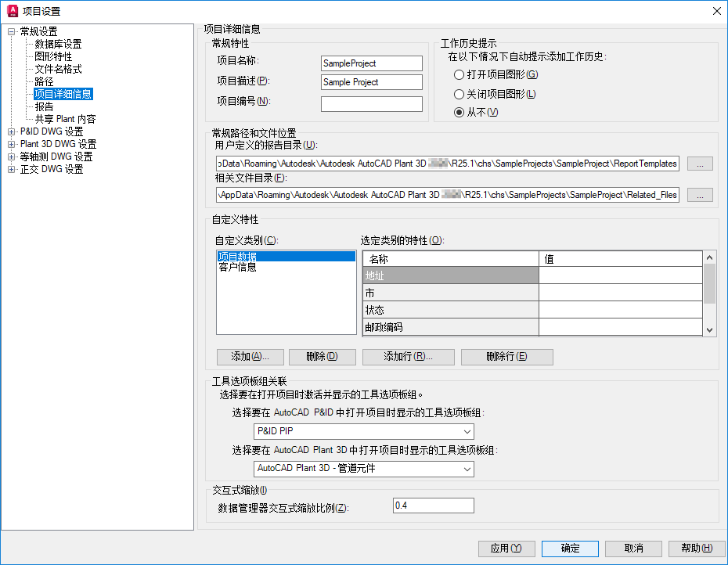Image resolution: width=728 pixels, height=565 pixels.
Task: Select 共享 Plant 内容 in the tree
Action: click(65, 119)
